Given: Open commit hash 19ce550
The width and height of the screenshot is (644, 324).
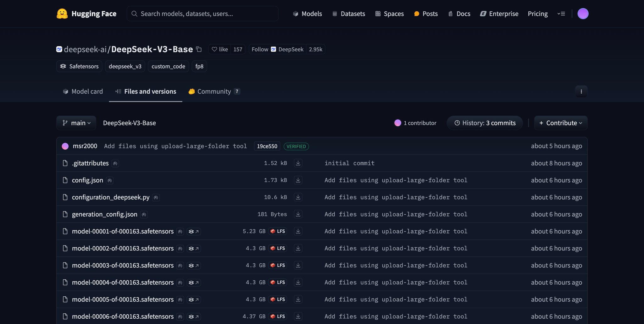Looking at the screenshot, I should (267, 146).
